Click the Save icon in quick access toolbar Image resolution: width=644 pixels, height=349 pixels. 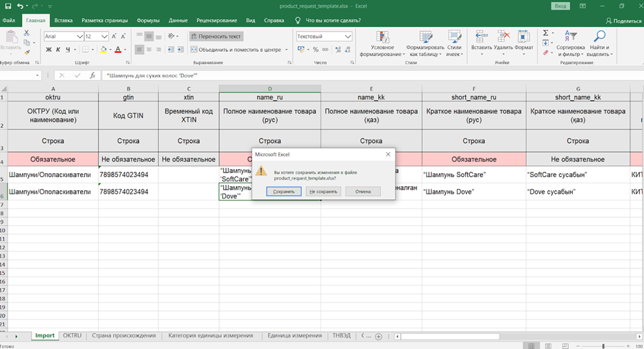8,6
